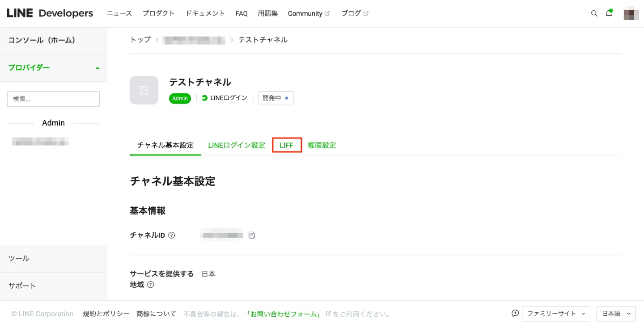Switch to the LINEログイン設定 tab
Screen dimensions: 644x327
[237, 145]
